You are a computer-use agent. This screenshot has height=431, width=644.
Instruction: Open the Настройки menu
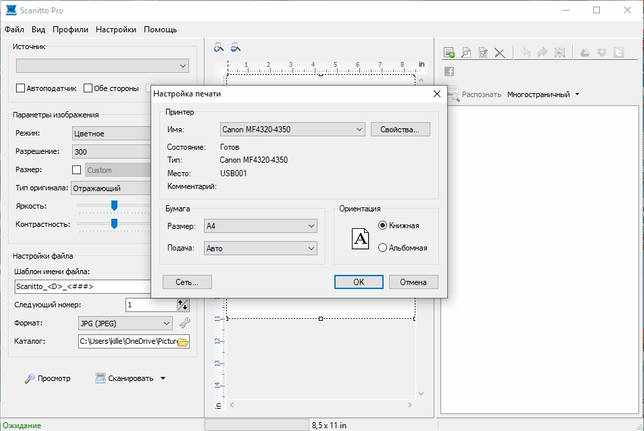coord(116,30)
